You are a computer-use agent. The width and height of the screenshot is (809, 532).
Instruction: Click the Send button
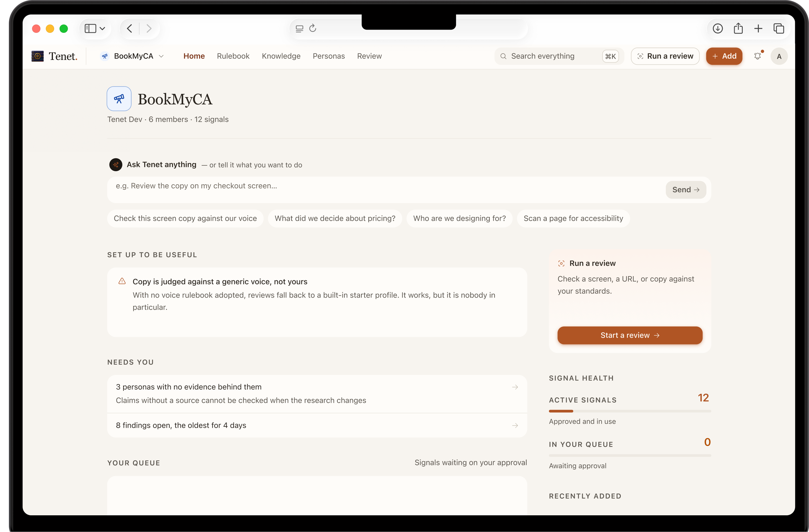click(x=686, y=190)
